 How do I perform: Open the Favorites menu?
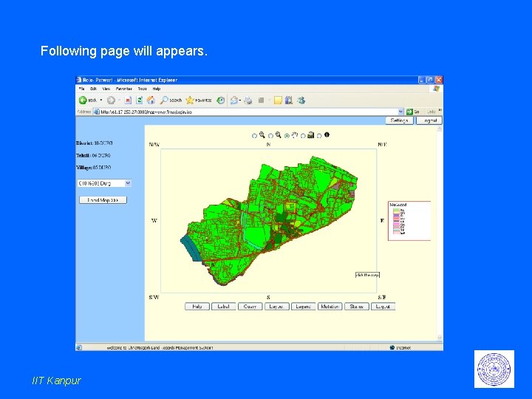[x=124, y=89]
